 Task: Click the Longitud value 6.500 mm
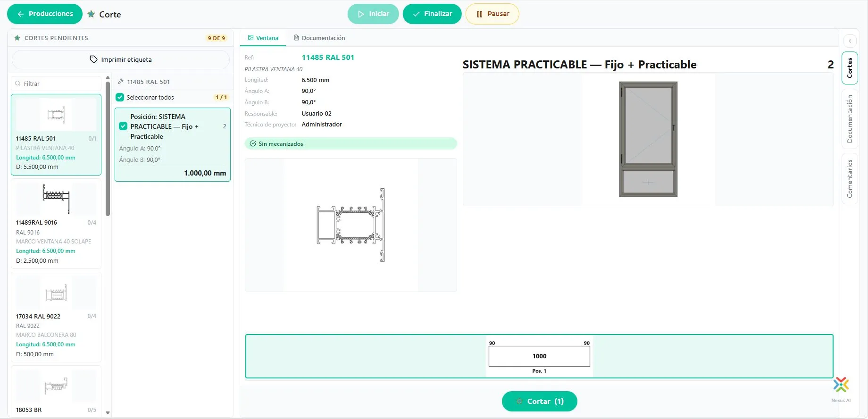pos(316,80)
